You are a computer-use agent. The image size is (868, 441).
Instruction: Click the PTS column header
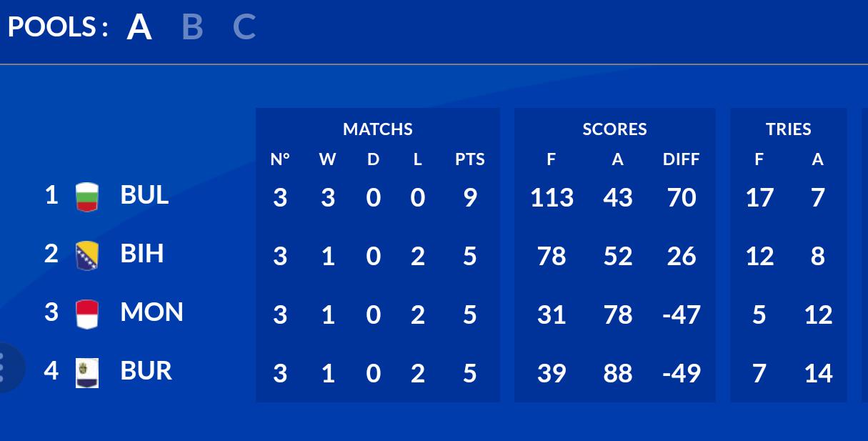[x=469, y=159]
